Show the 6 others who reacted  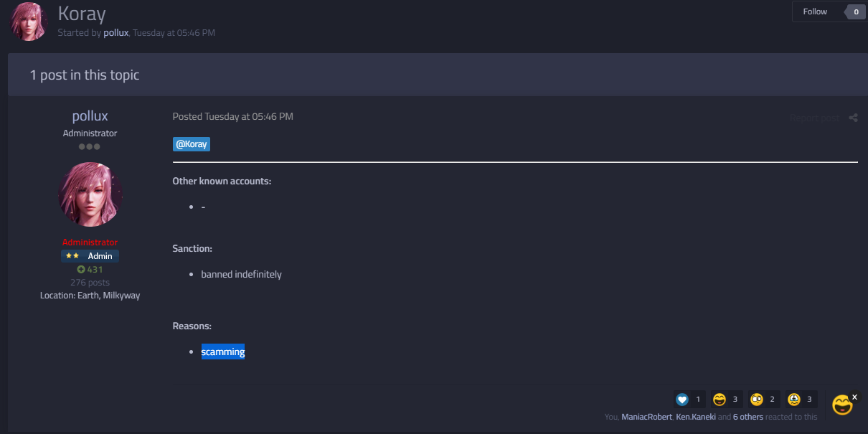748,417
